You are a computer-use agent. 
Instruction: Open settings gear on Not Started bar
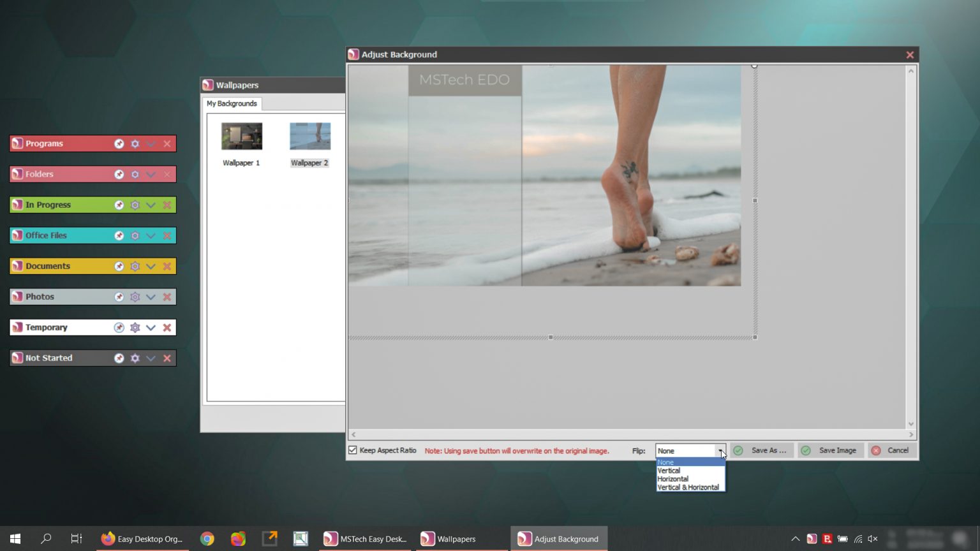[x=135, y=358]
